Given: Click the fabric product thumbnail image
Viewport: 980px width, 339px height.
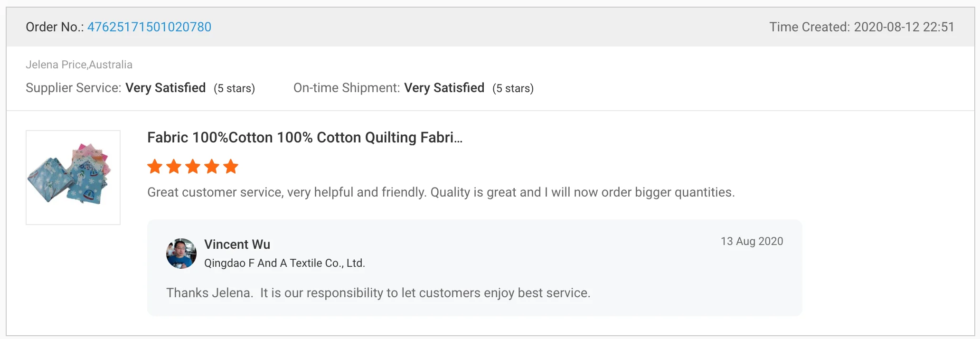Looking at the screenshot, I should click(73, 178).
